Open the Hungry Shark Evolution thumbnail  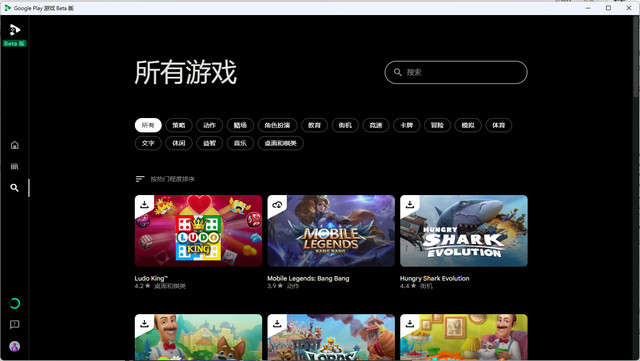464,231
